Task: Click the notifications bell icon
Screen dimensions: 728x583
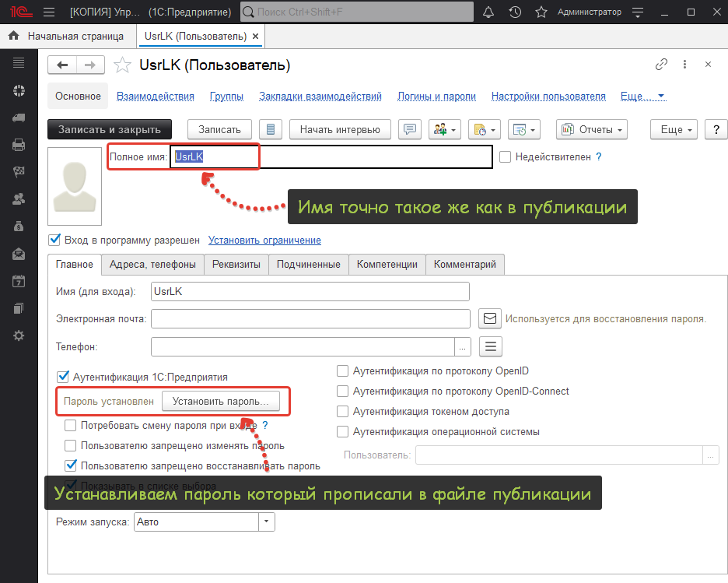Action: click(x=488, y=12)
